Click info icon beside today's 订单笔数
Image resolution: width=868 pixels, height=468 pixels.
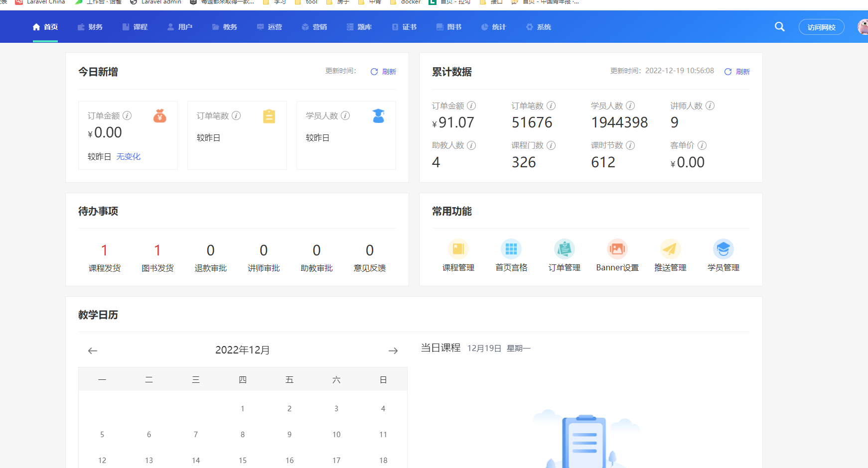[x=236, y=116]
